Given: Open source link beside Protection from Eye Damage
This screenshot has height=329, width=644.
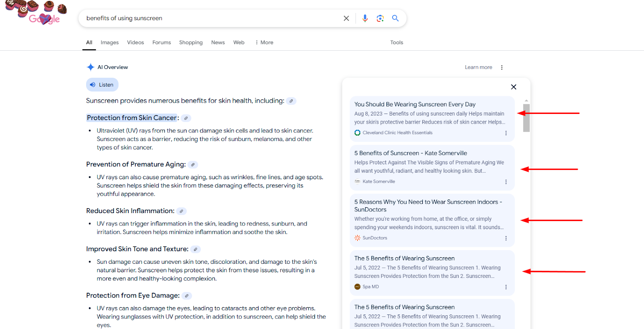Looking at the screenshot, I should pyautogui.click(x=187, y=296).
